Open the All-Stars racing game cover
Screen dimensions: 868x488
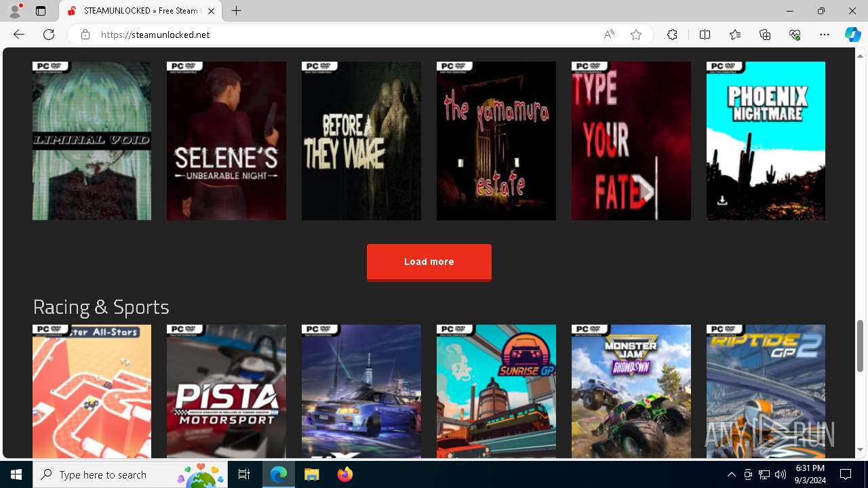(x=92, y=391)
